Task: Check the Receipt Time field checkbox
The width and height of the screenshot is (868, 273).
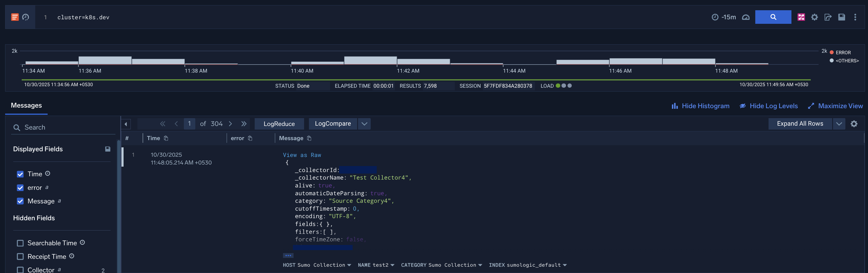Action: [20, 256]
